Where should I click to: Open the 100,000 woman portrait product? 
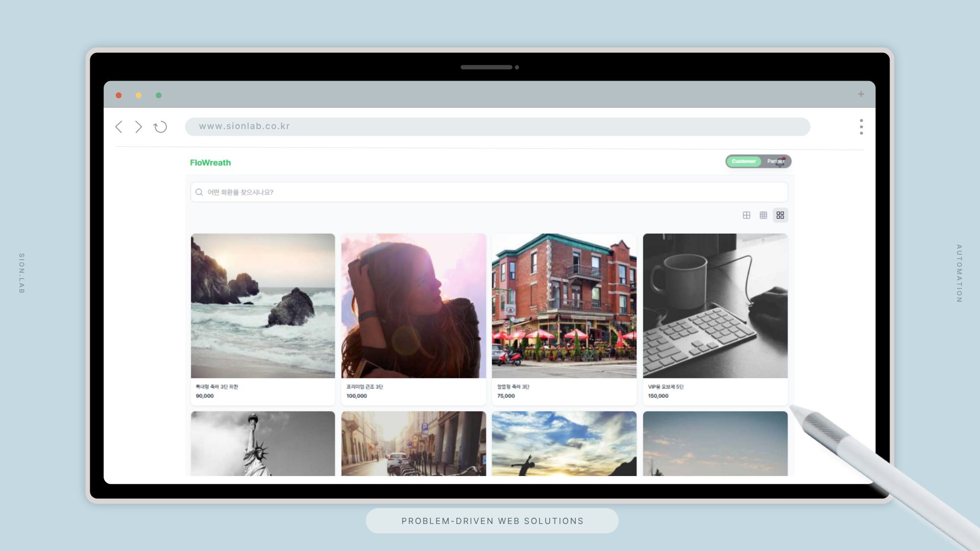(x=413, y=306)
